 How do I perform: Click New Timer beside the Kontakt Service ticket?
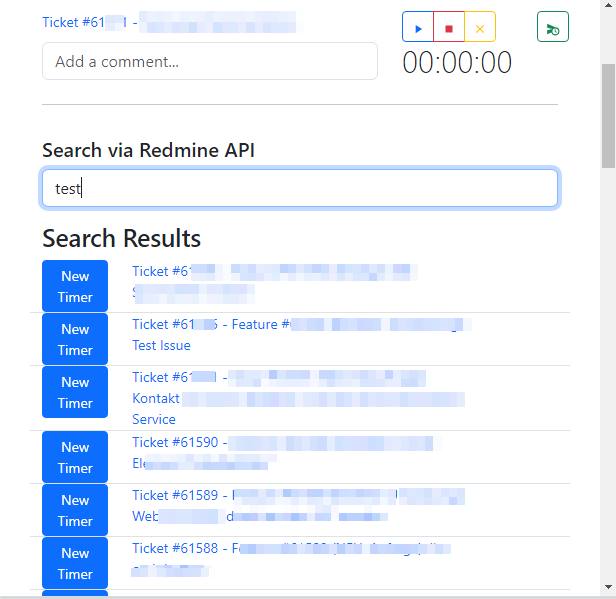(x=75, y=392)
